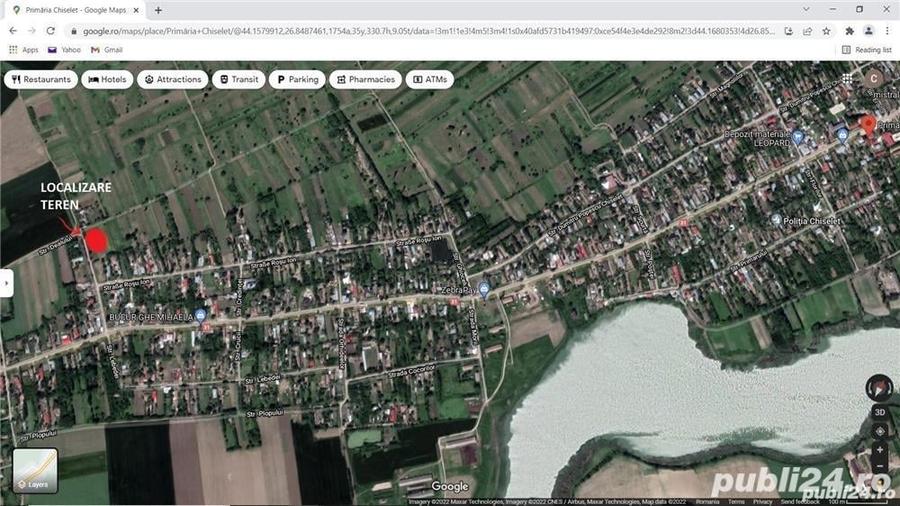Open the Extensions puzzle icon

[849, 31]
